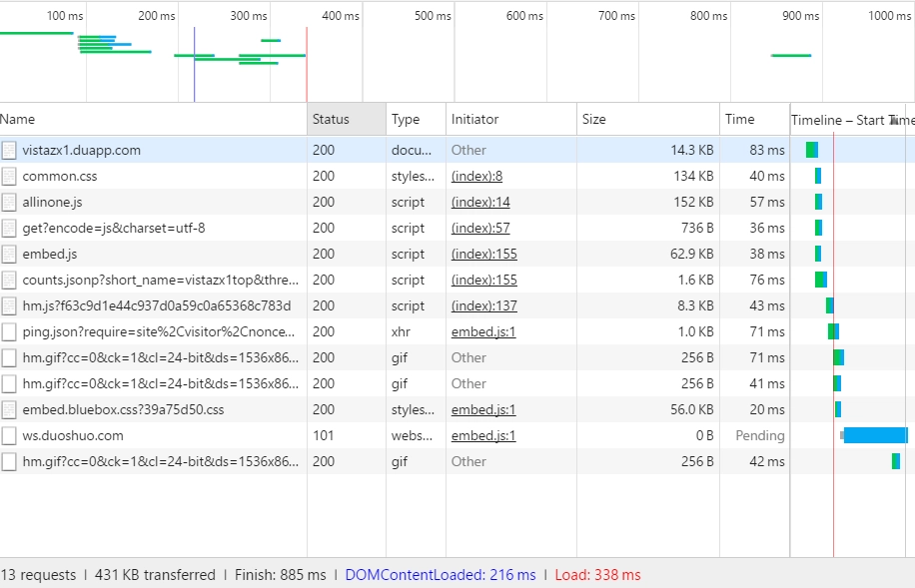Sort requests by Size column header
This screenshot has width=915, height=588.
click(x=647, y=120)
